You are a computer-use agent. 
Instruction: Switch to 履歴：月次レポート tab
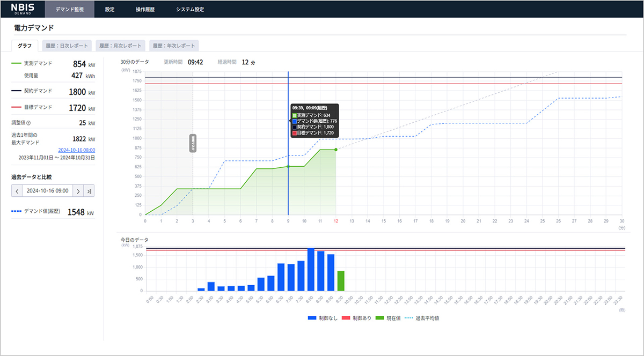tap(119, 46)
